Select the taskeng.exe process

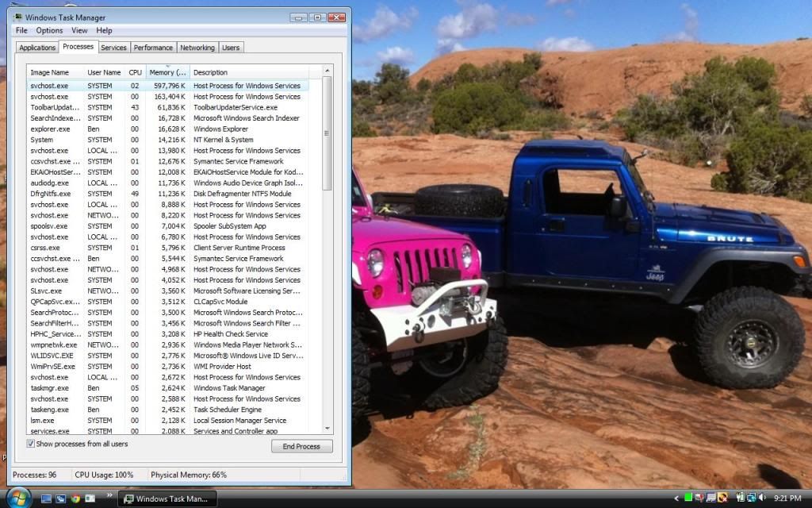[168, 410]
